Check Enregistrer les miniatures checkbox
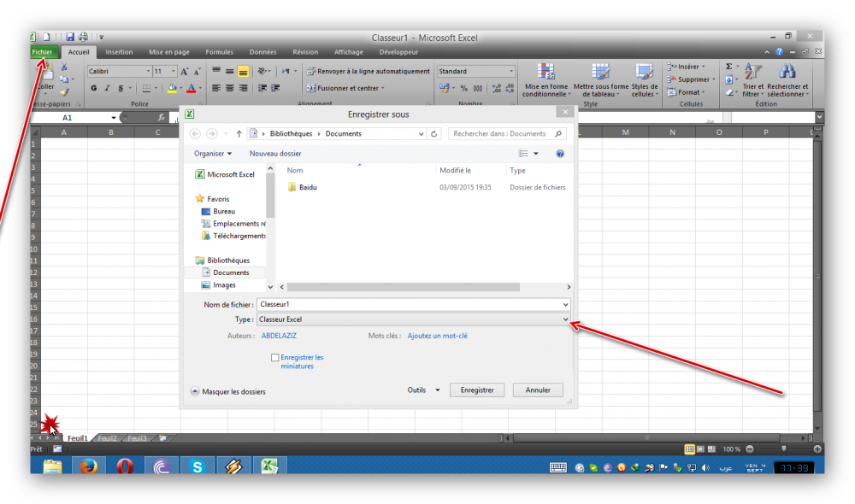Image resolution: width=855 pixels, height=504 pixels. tap(274, 357)
